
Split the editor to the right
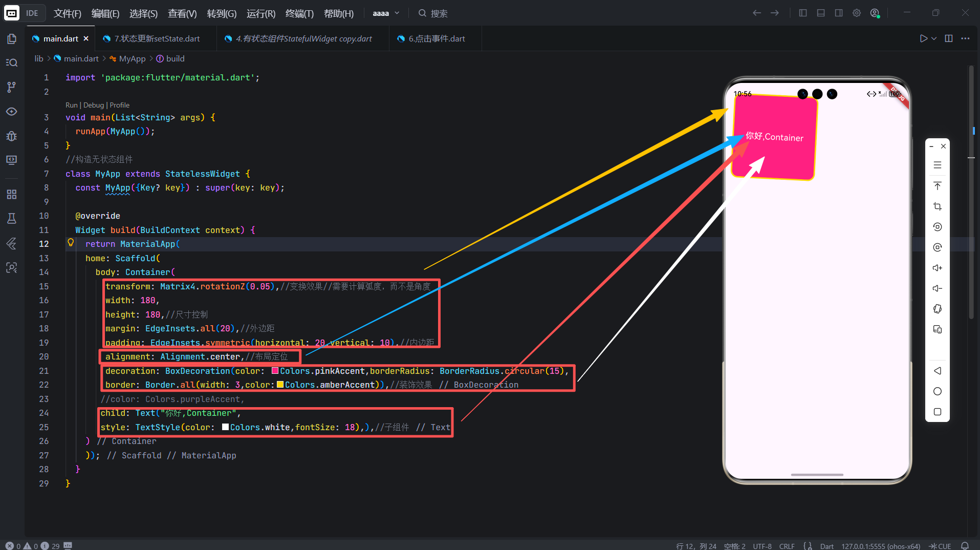point(949,38)
